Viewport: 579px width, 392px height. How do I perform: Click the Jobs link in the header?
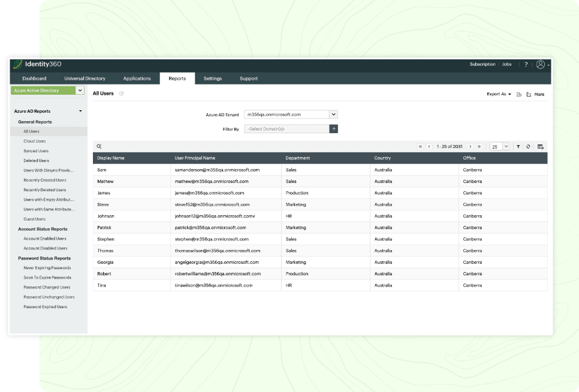506,64
